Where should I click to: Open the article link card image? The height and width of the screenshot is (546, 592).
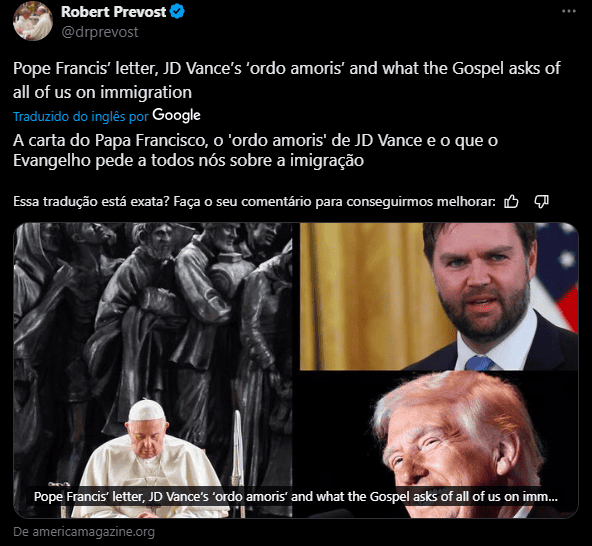coord(296,370)
